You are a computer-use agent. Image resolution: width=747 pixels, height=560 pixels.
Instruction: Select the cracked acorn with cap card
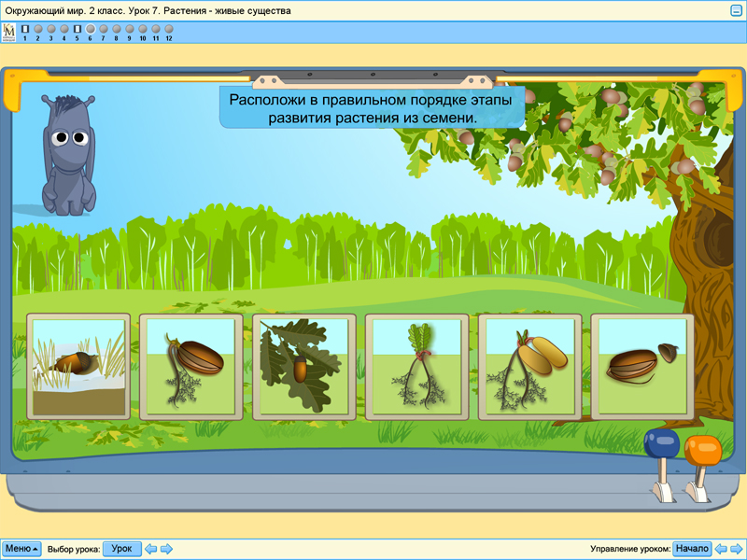tap(643, 367)
